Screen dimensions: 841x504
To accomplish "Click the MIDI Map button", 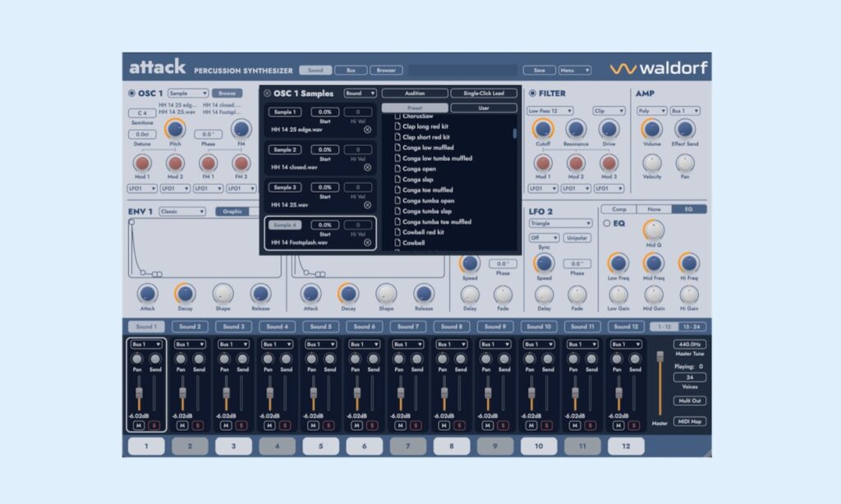I will tap(691, 421).
